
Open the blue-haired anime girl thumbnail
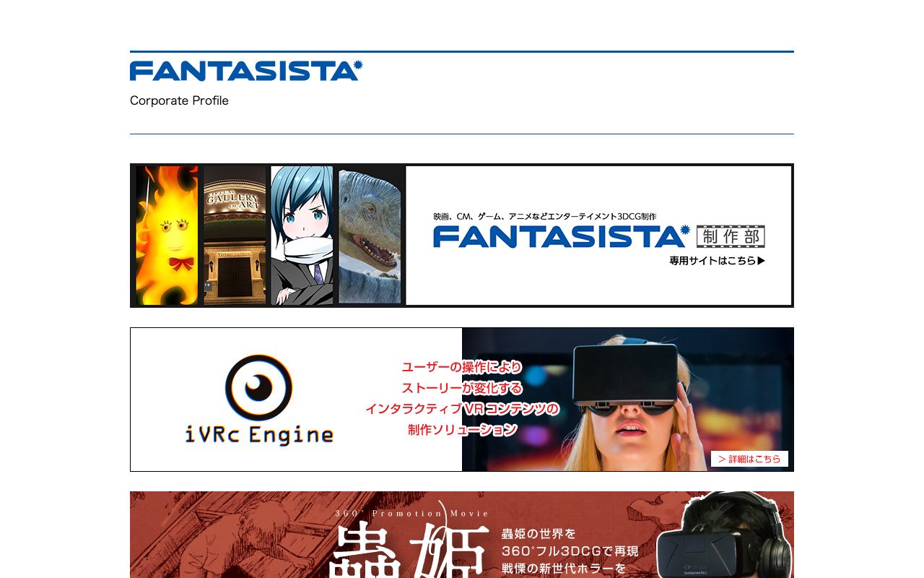302,236
